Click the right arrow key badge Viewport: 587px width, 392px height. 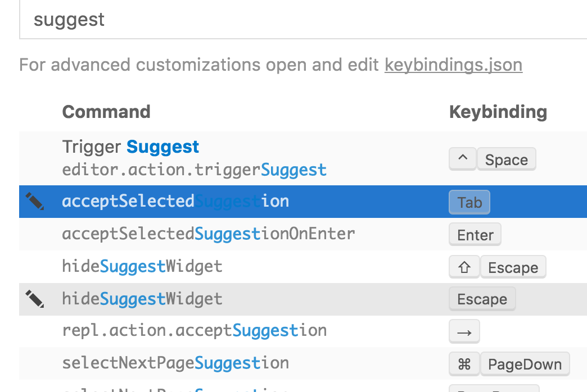click(464, 332)
